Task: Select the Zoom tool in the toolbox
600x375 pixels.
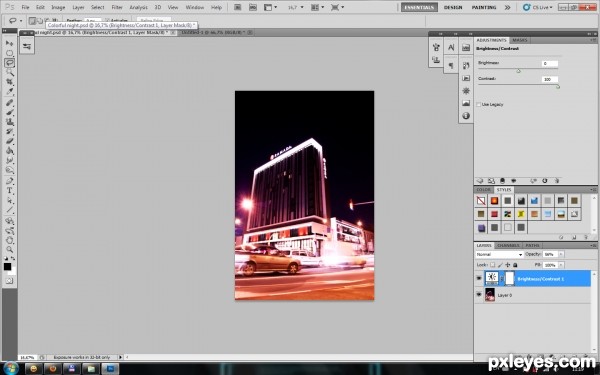Action: (9, 250)
